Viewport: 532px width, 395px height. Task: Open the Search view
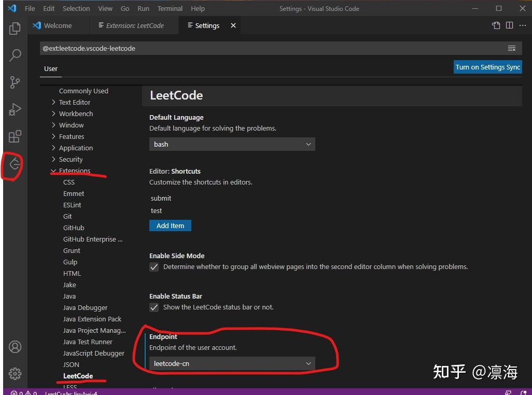(15, 55)
